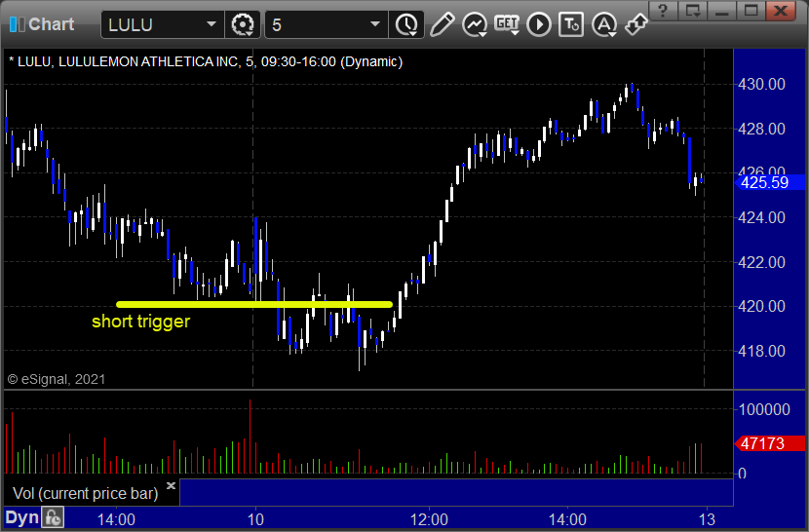Click the 418.00 price axis label

[761, 351]
